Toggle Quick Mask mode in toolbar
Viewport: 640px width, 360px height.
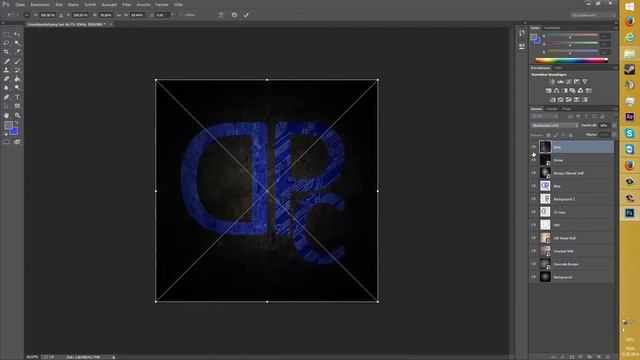6,142
